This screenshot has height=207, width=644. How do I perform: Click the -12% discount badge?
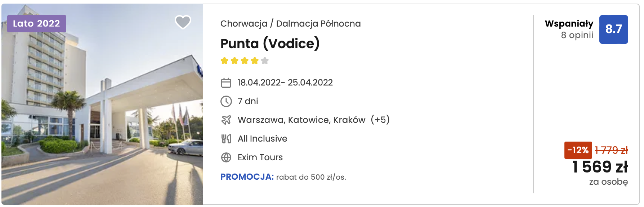pos(578,150)
